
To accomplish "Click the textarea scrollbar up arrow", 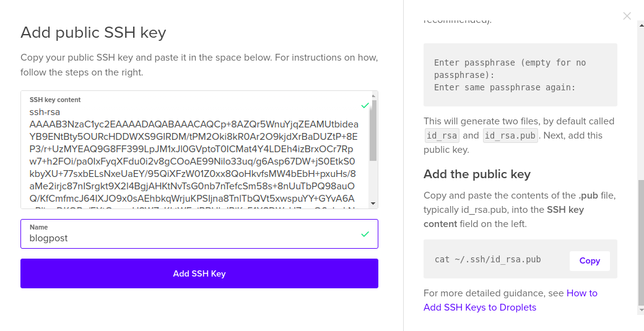I will point(373,97).
